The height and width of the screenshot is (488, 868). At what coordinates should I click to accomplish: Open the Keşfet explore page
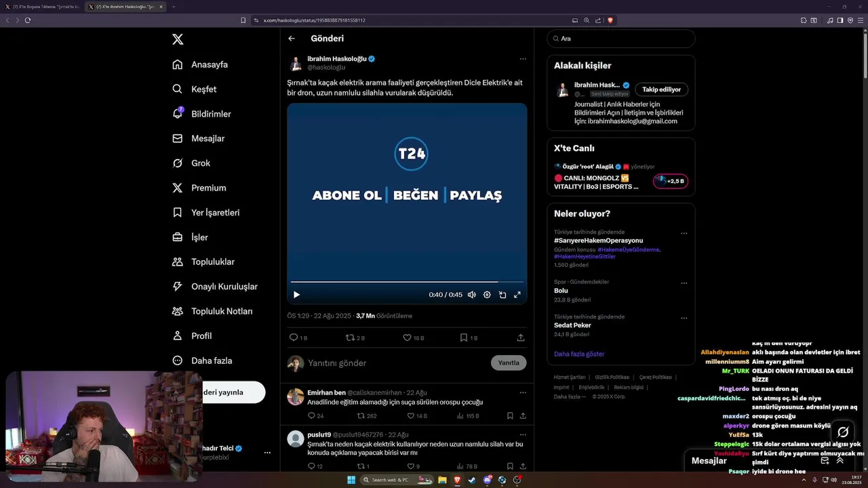195,89
